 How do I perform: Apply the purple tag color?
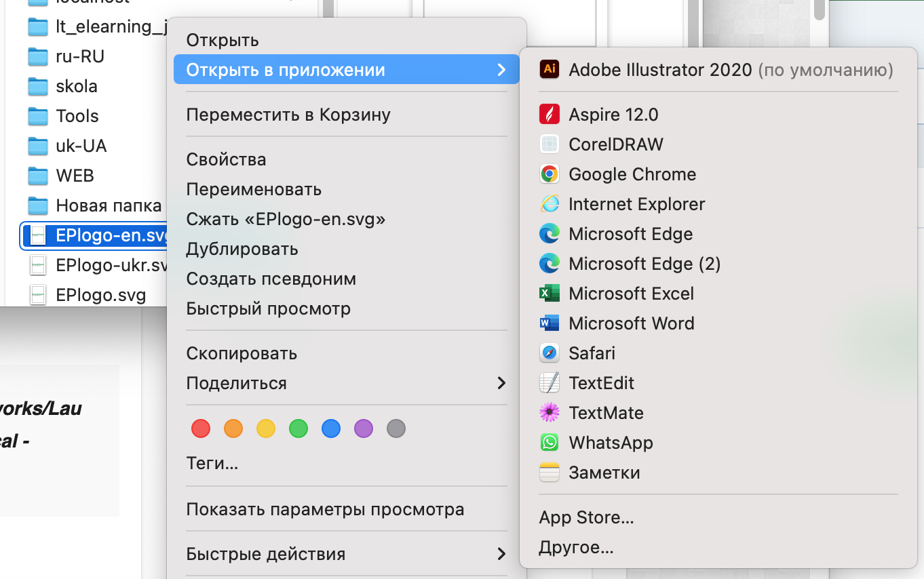(x=364, y=428)
